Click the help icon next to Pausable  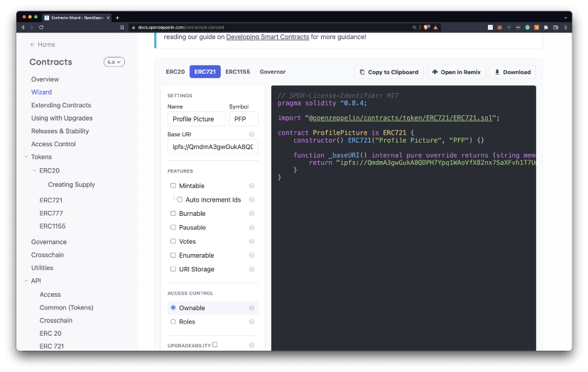coord(251,228)
